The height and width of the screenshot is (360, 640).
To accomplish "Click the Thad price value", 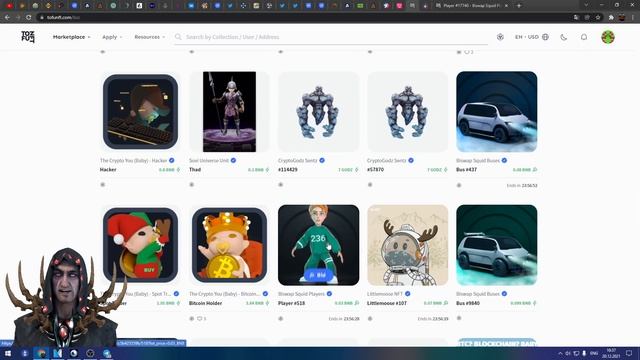I will [x=256, y=169].
